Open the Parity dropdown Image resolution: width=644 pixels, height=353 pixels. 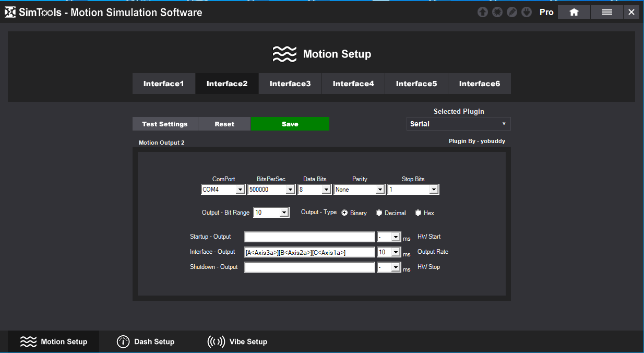tap(360, 190)
